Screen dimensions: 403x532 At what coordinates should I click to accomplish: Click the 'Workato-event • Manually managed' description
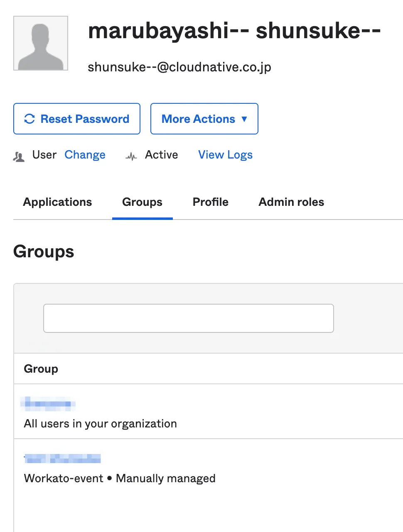(120, 478)
